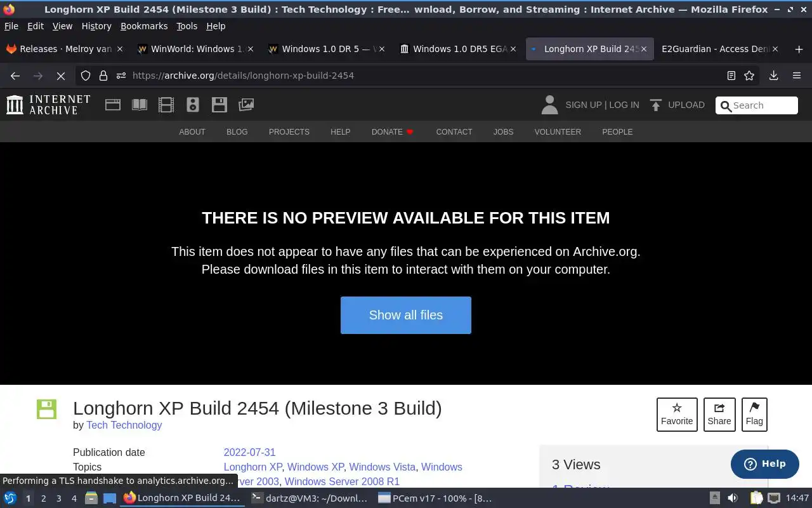
Task: Switch to WinWorld Windows 1 tab
Action: pos(195,49)
